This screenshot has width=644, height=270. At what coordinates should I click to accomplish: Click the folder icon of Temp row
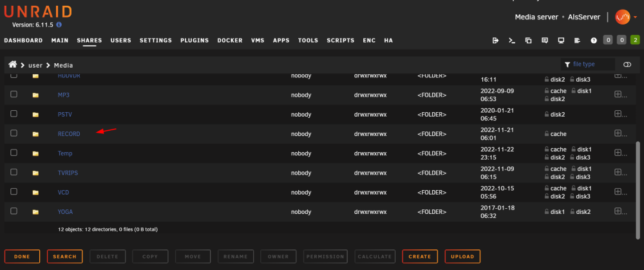click(35, 153)
